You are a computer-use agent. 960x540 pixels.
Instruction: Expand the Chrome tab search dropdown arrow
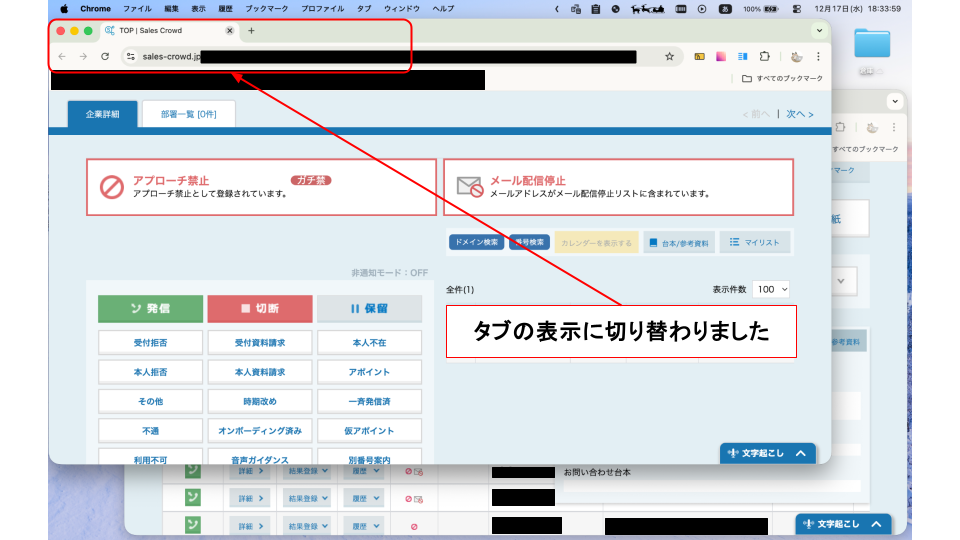(x=817, y=31)
